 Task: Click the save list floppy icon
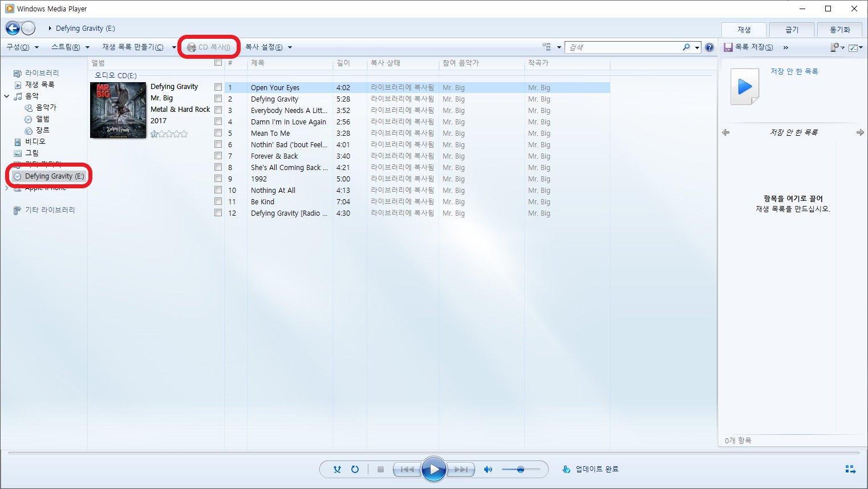coord(728,47)
